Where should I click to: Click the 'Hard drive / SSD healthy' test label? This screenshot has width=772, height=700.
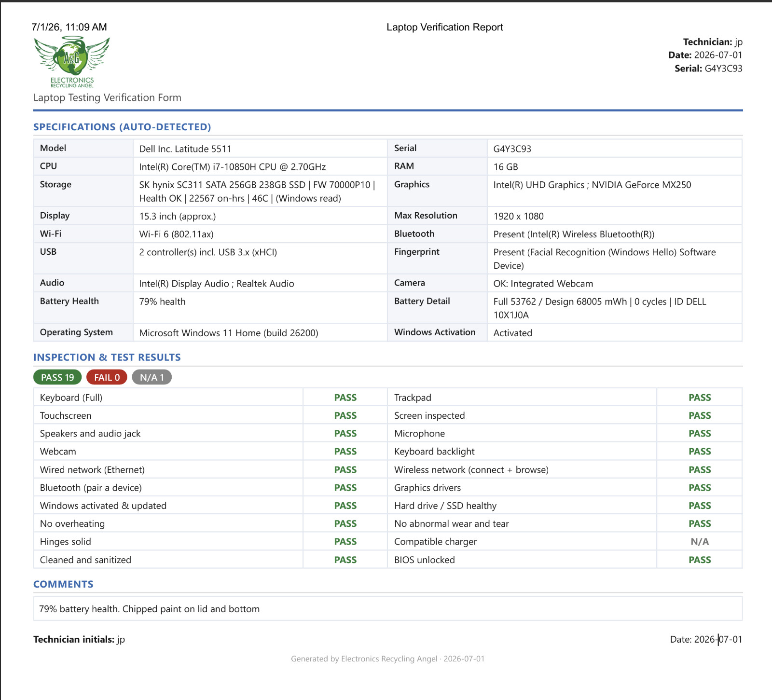(x=445, y=506)
